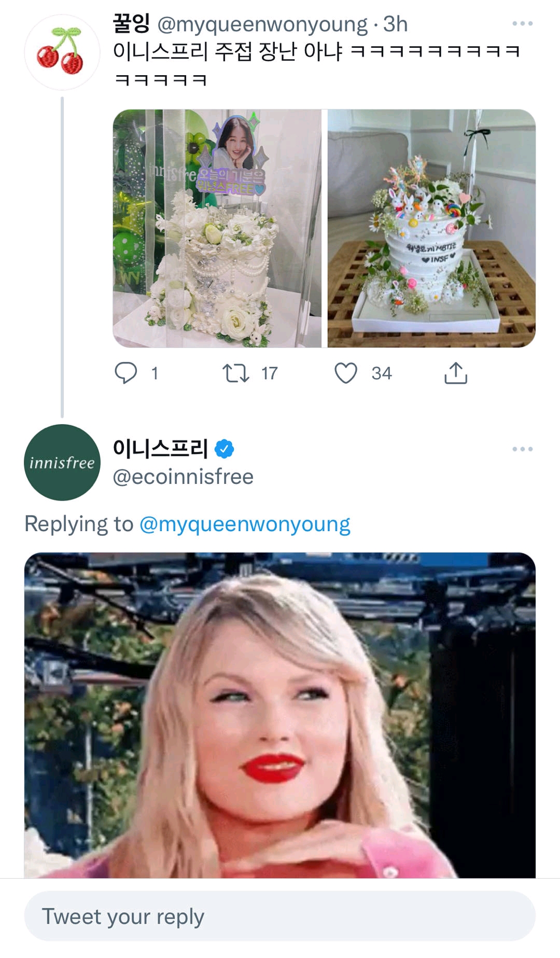Open @ecoinnisfree profile handle
The image size is (560, 958).
183,476
